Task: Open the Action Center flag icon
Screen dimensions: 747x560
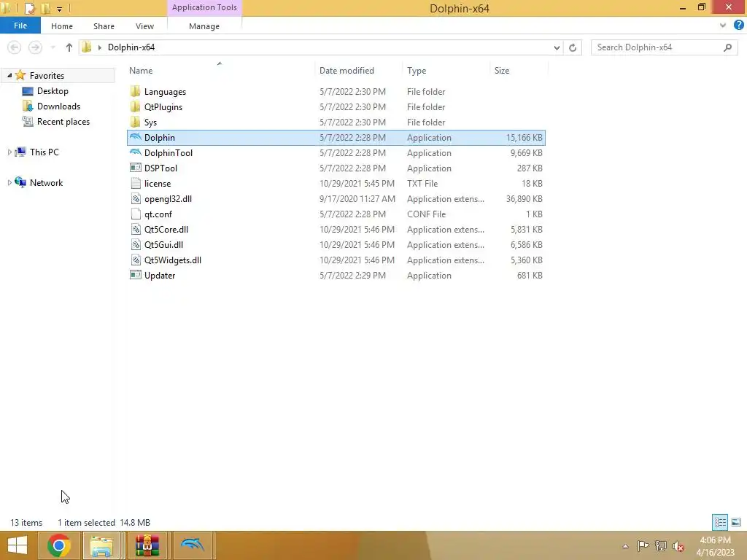Action: (643, 545)
